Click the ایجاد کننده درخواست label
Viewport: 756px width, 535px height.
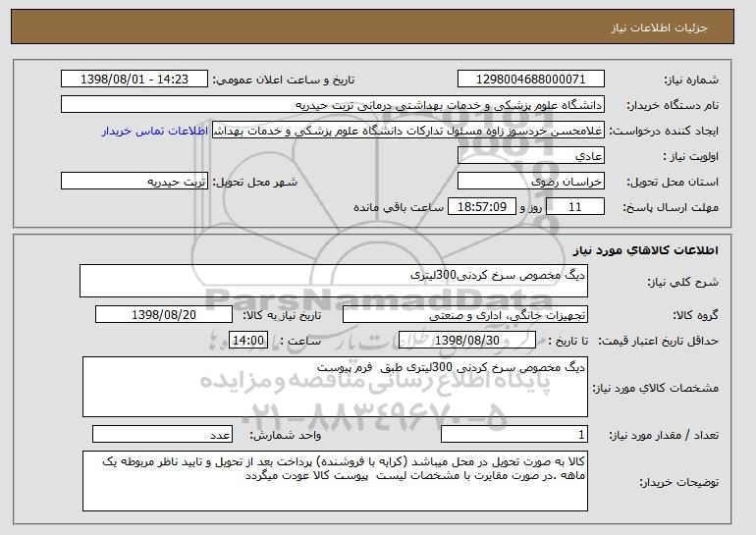tap(664, 131)
